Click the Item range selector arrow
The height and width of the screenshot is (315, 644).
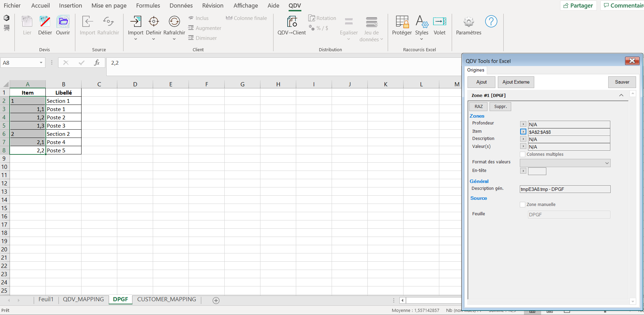click(x=523, y=132)
